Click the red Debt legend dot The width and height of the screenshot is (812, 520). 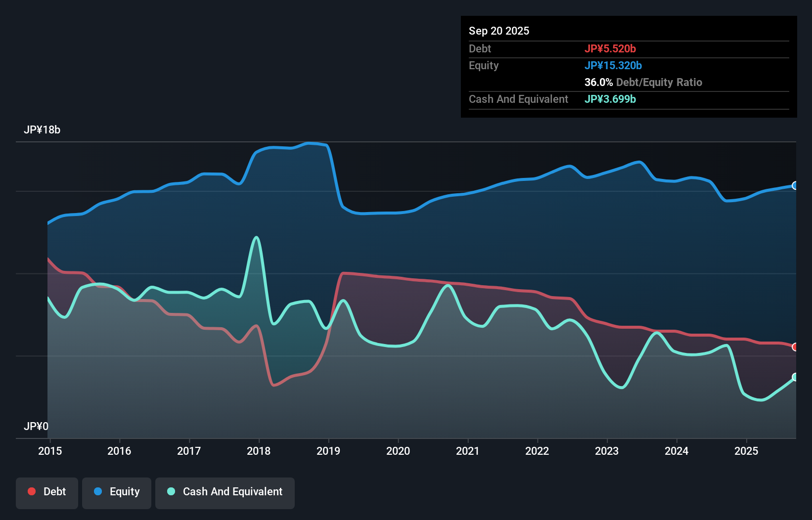coord(32,491)
